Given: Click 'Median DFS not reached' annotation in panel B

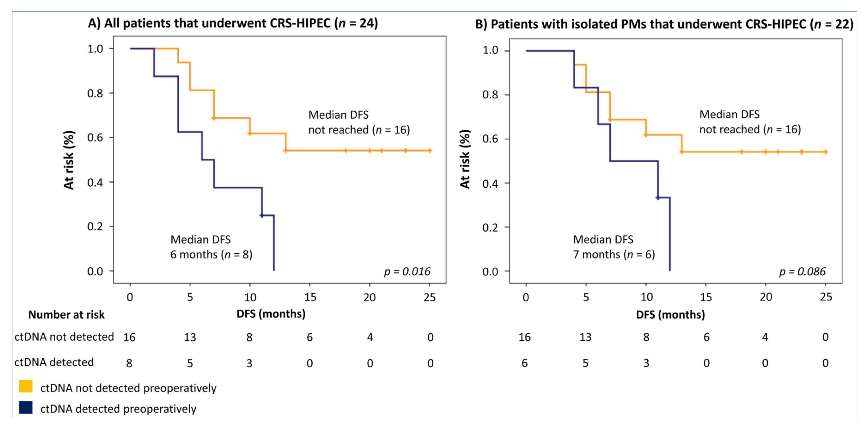Looking at the screenshot, I should tap(750, 122).
